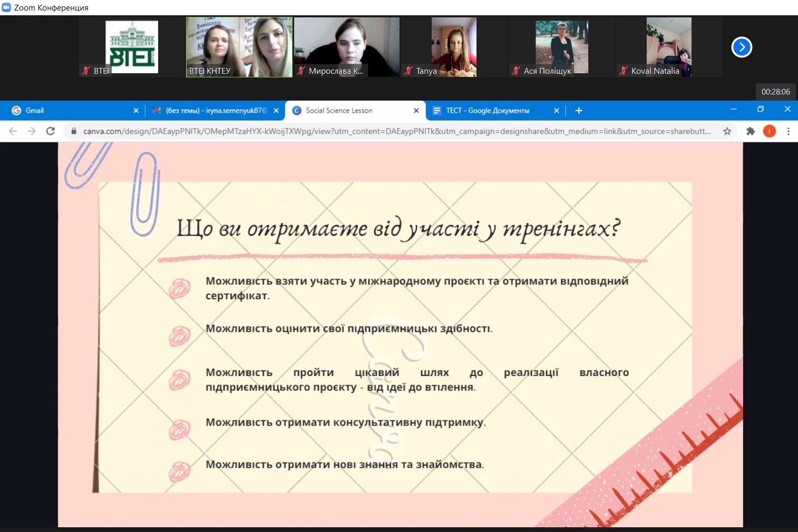Click the browser back arrow
Image resolution: width=798 pixels, height=532 pixels.
coord(13,131)
